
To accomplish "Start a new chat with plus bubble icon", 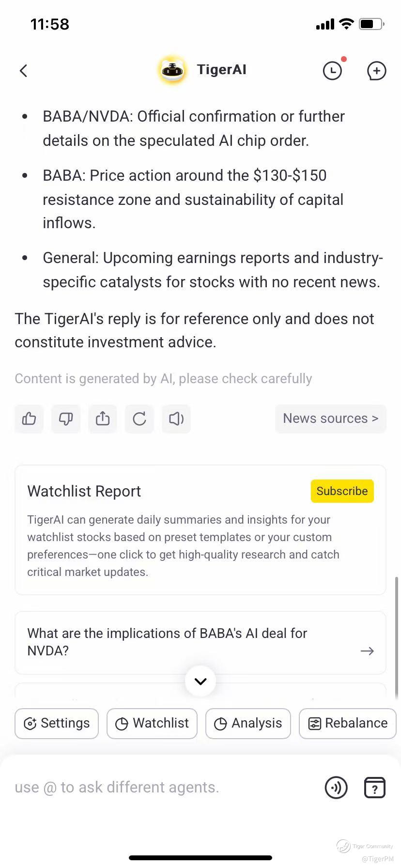I will point(376,71).
